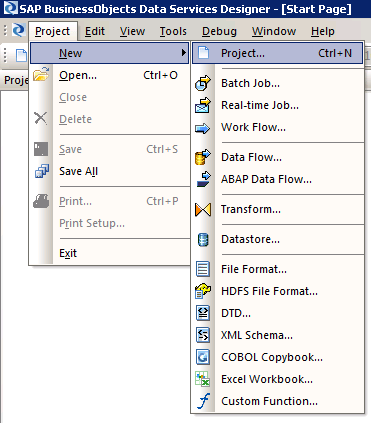Open the Tools menu

173,31
